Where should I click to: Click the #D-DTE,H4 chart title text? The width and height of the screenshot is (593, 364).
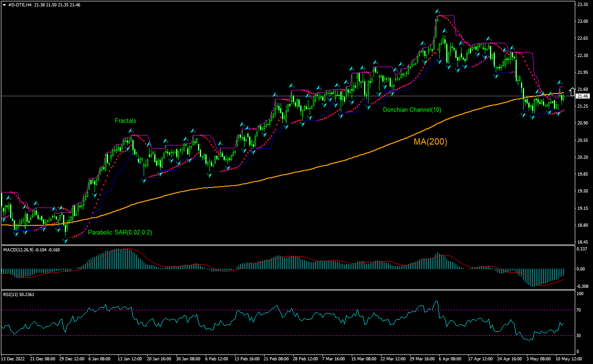(x=20, y=4)
